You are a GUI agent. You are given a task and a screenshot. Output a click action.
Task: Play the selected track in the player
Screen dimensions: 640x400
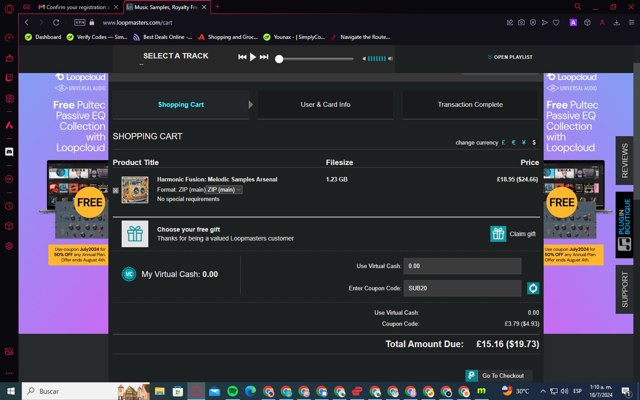click(253, 57)
